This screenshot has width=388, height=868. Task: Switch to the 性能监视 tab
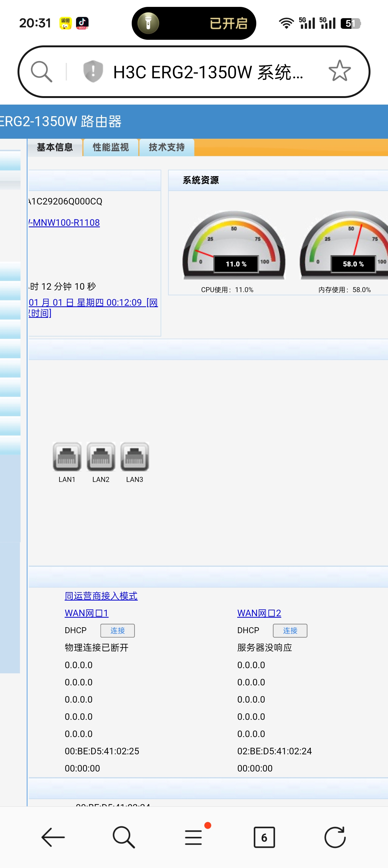(110, 147)
